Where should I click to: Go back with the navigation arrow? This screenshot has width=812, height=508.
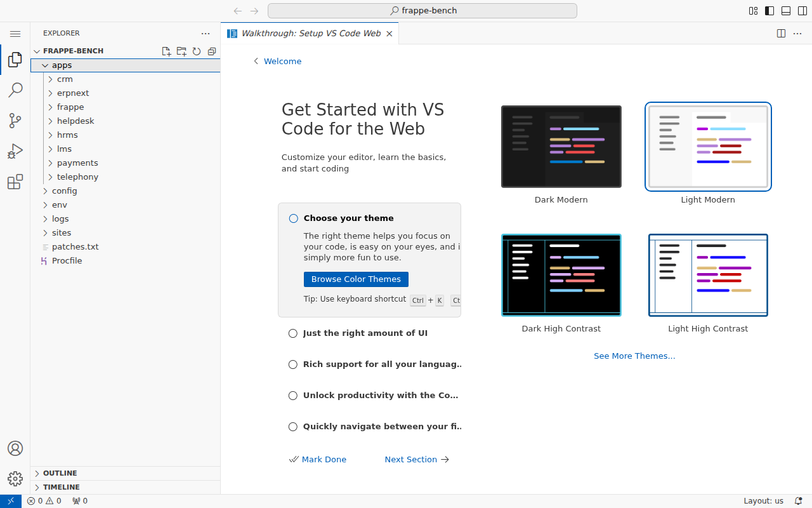tap(238, 11)
